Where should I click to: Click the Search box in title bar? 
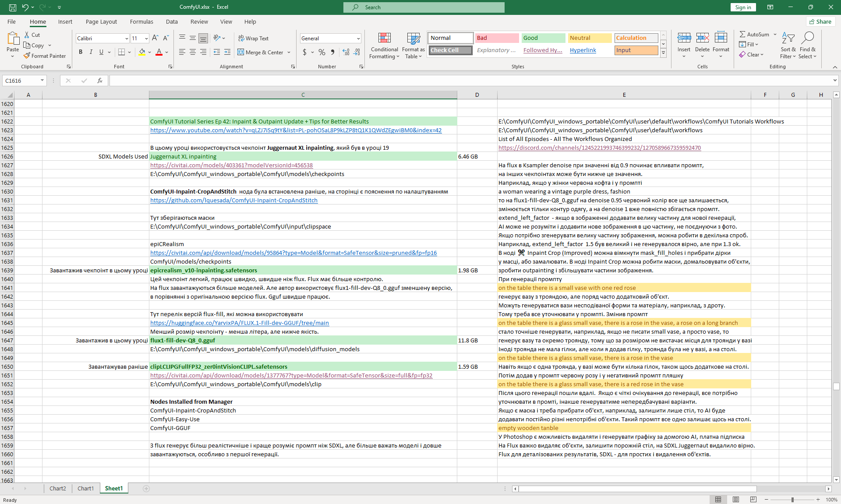tap(424, 7)
